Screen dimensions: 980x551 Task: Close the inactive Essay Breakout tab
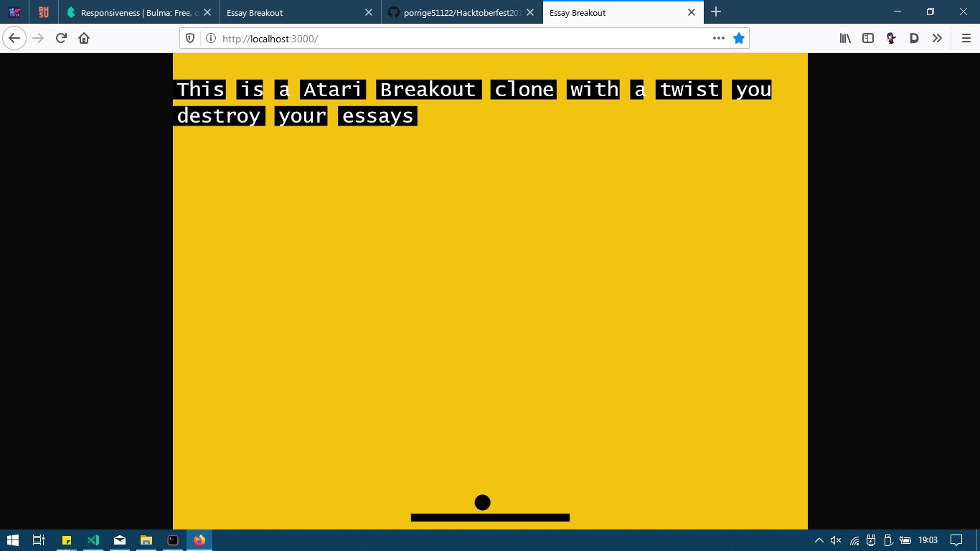(369, 12)
